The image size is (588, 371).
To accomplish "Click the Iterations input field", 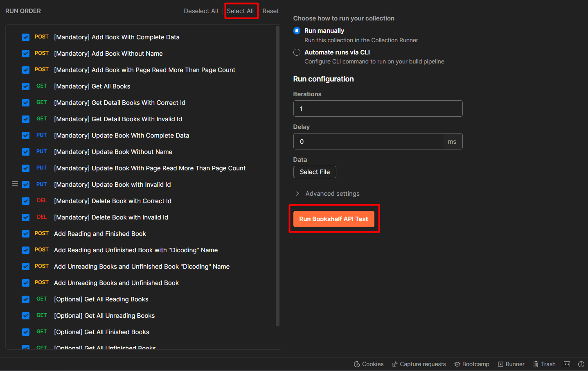I will [x=378, y=109].
